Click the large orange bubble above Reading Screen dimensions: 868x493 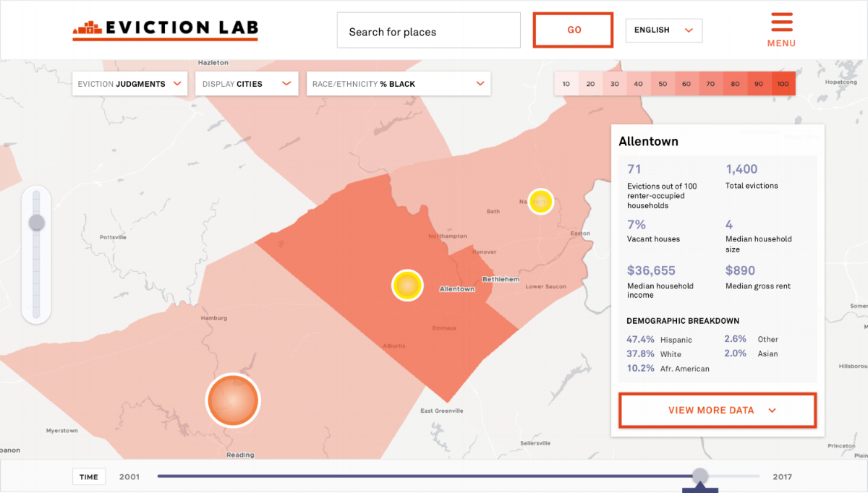click(233, 400)
